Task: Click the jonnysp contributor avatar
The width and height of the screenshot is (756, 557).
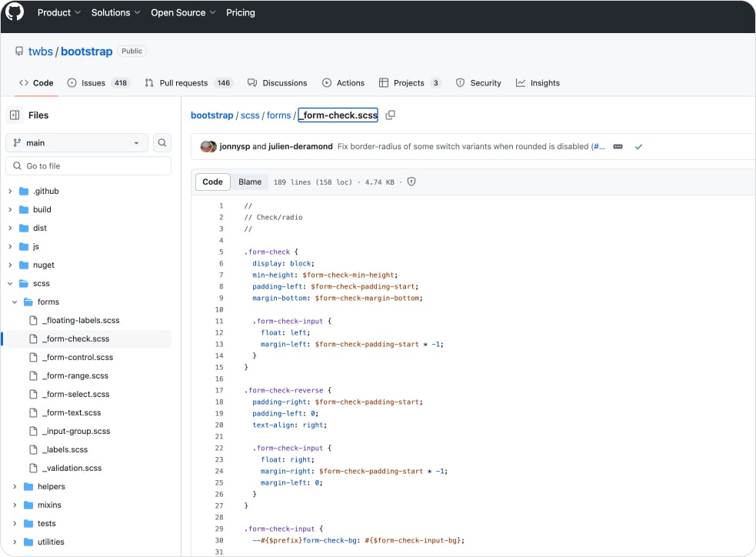Action: coord(206,146)
